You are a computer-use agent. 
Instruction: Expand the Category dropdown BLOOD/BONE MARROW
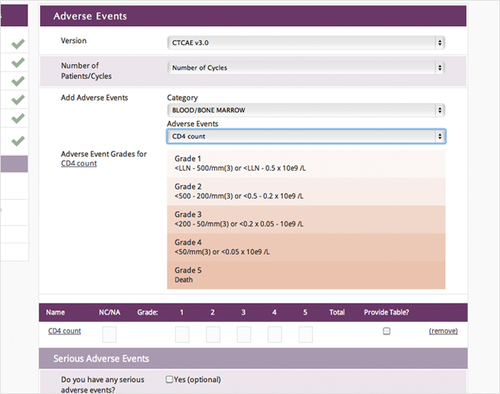pyautogui.click(x=306, y=110)
